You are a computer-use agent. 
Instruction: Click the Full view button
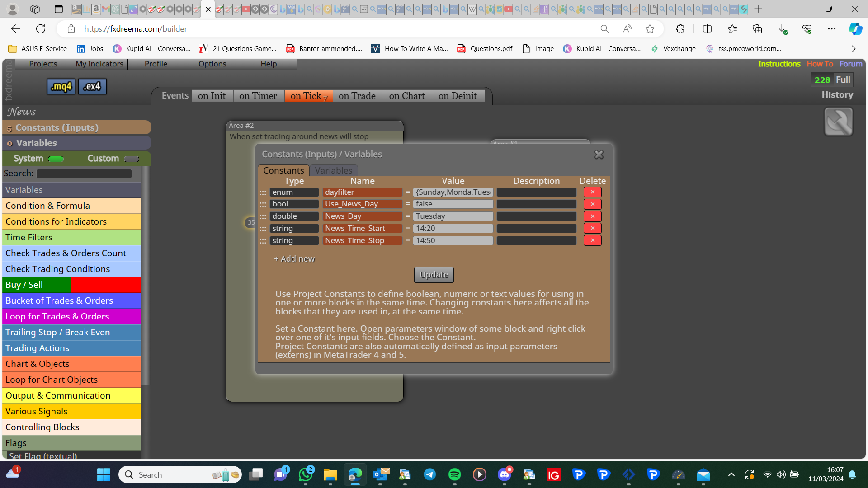[843, 80]
